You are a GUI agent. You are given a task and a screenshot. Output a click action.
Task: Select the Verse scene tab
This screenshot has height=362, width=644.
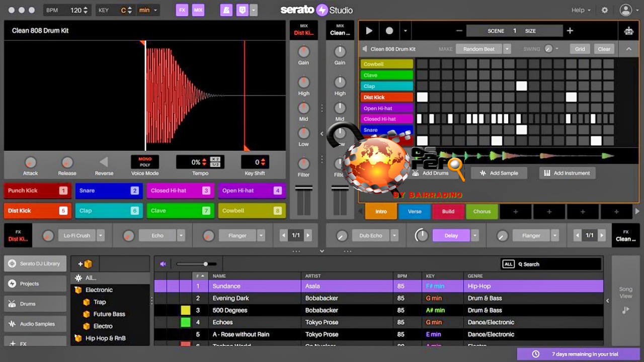(x=415, y=211)
